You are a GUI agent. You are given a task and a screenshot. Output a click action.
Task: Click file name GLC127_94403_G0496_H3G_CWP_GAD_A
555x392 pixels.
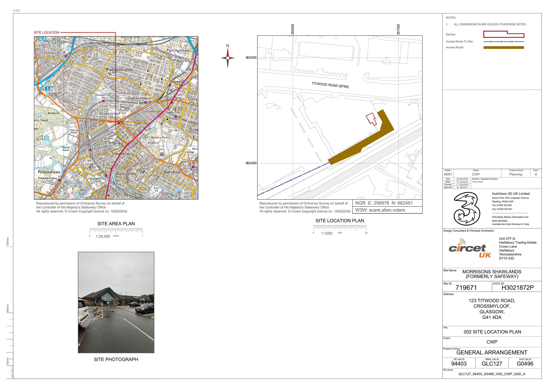click(x=492, y=374)
